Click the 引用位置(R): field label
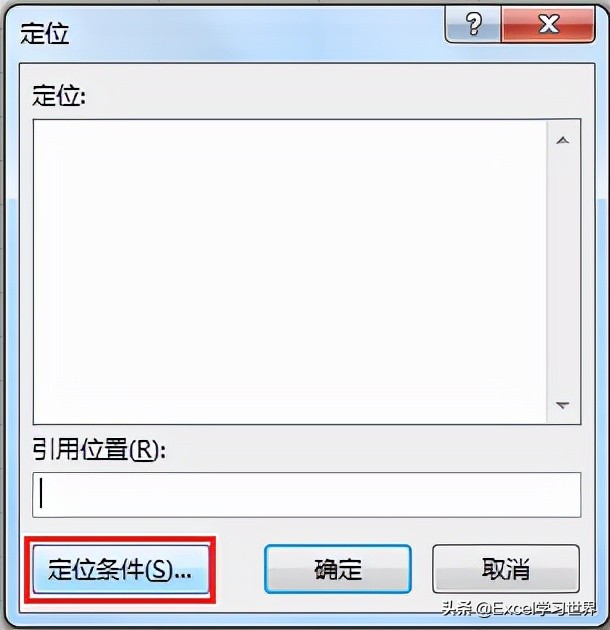This screenshot has width=610, height=630. click(99, 449)
